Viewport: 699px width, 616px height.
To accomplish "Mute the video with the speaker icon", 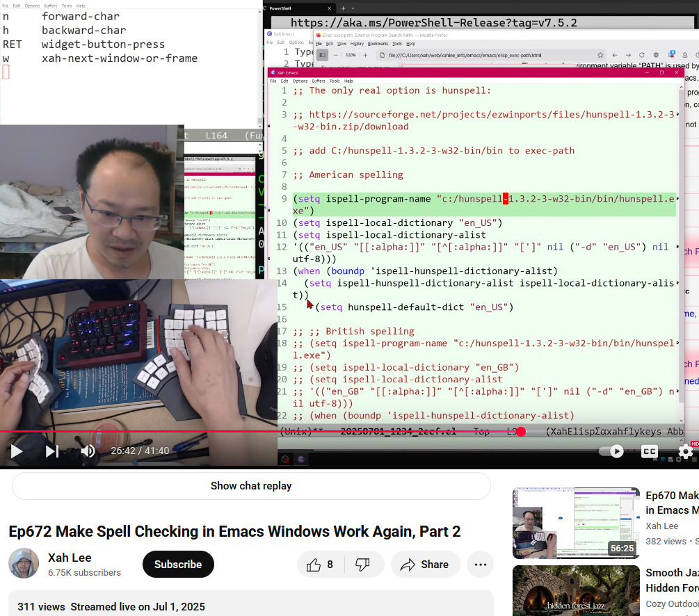I will [x=88, y=451].
